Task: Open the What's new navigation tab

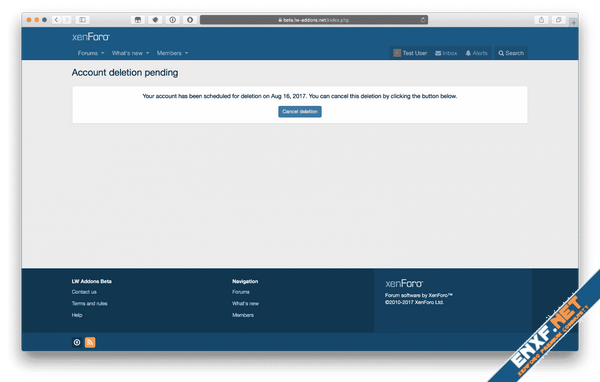Action: [x=127, y=53]
